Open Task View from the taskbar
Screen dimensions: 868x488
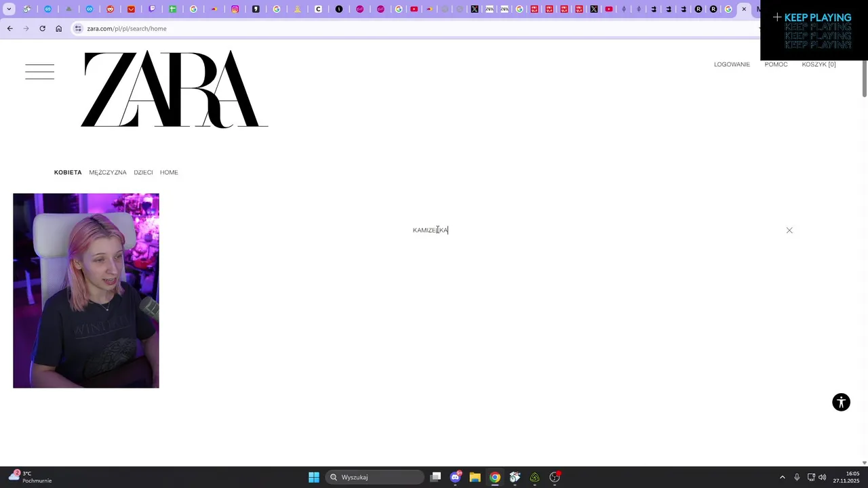436,477
